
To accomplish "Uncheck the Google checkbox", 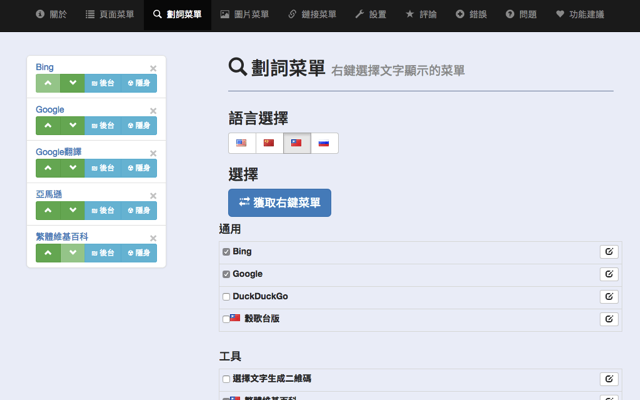I will click(226, 274).
